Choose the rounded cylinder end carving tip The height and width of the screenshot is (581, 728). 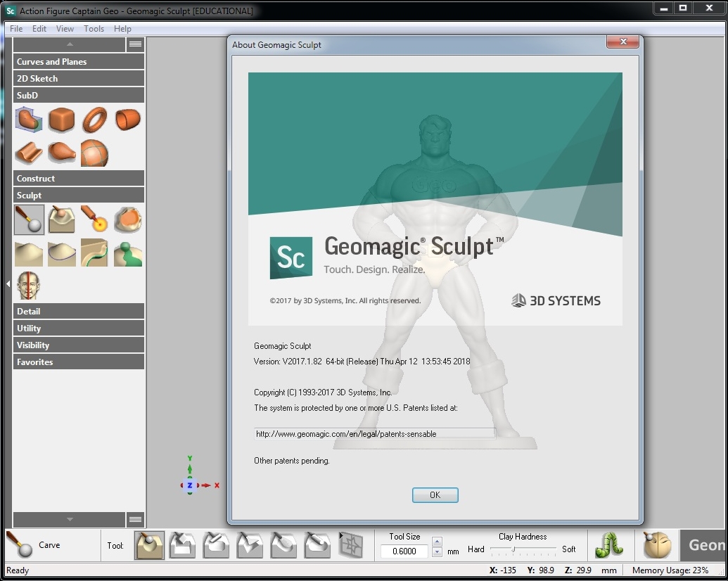(317, 545)
